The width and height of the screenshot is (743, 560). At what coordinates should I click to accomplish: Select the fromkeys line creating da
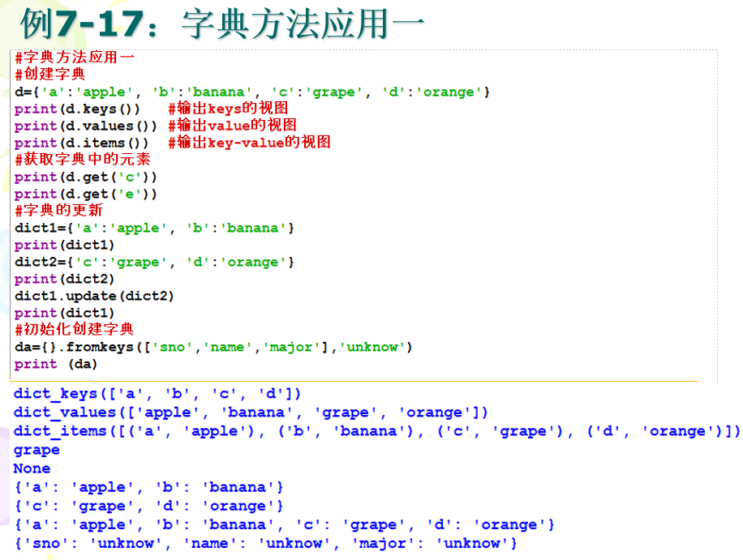(x=187, y=347)
